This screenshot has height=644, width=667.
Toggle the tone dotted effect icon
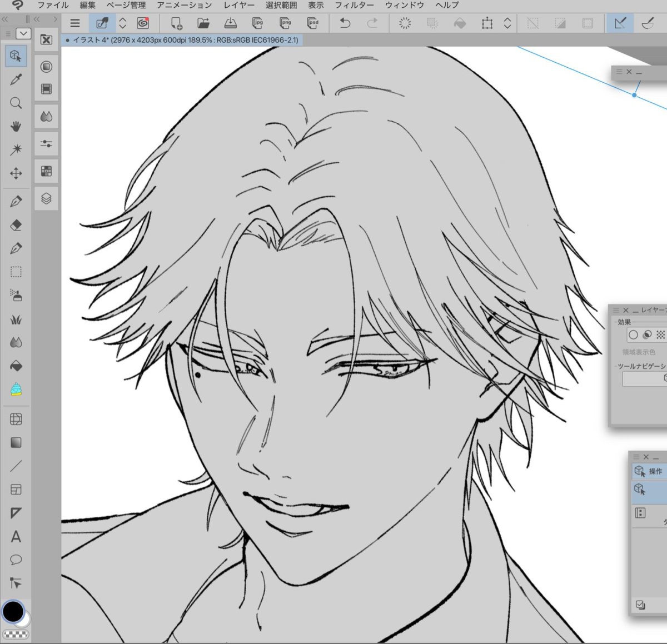point(660,335)
